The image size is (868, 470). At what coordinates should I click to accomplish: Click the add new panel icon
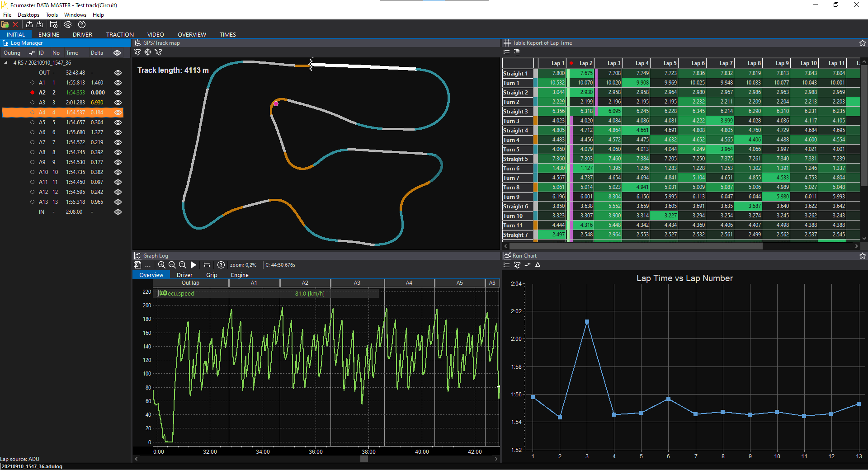point(54,24)
